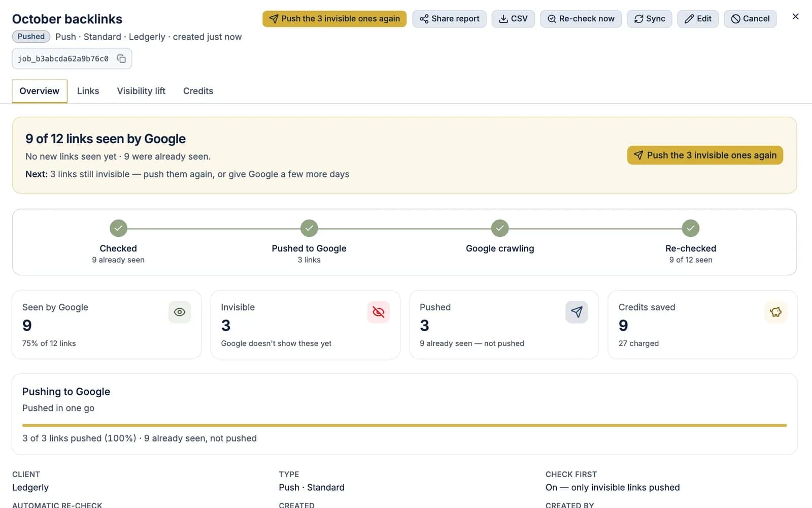Screen dimensions: 812x508
Task: Click the Pushed status badge
Action: tap(31, 37)
